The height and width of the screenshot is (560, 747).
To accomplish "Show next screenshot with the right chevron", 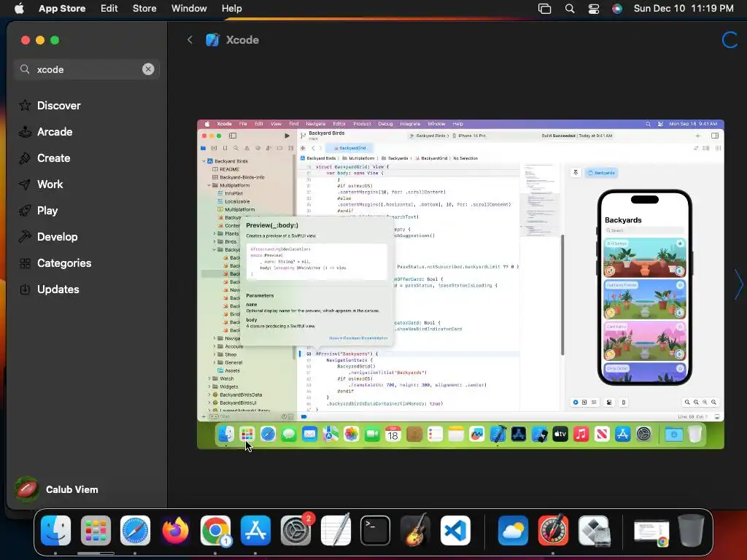I will coord(738,284).
